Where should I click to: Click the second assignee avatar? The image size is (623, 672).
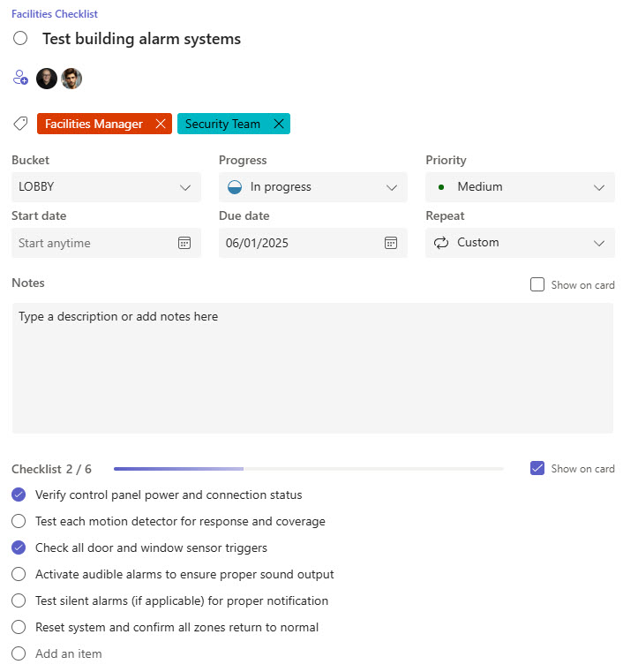coord(71,79)
